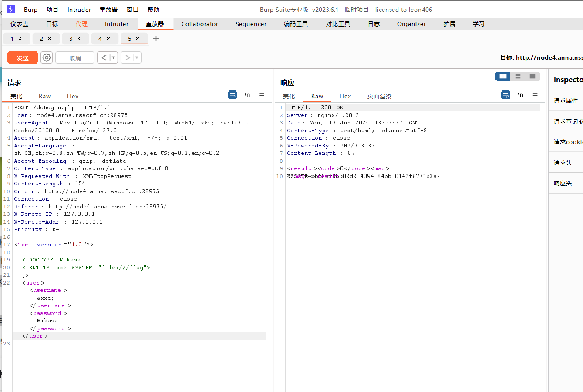Click the 'HTTP/1.1 200 OK' response line
Viewport: 583px width, 392px height.
315,107
